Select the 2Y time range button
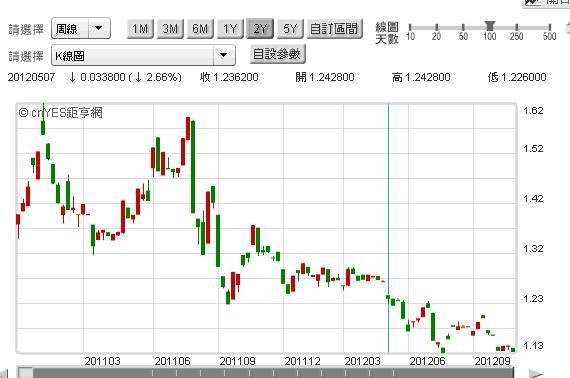This screenshot has width=570, height=378. pos(260,28)
